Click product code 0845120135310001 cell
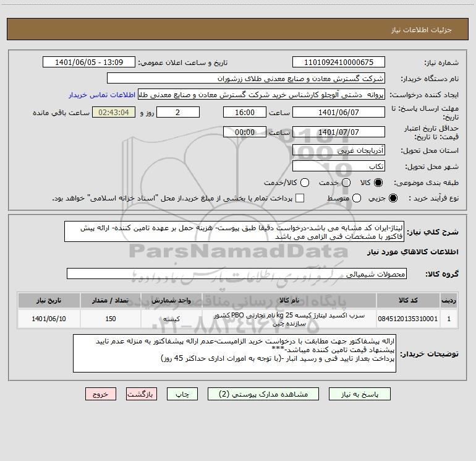 (408, 319)
